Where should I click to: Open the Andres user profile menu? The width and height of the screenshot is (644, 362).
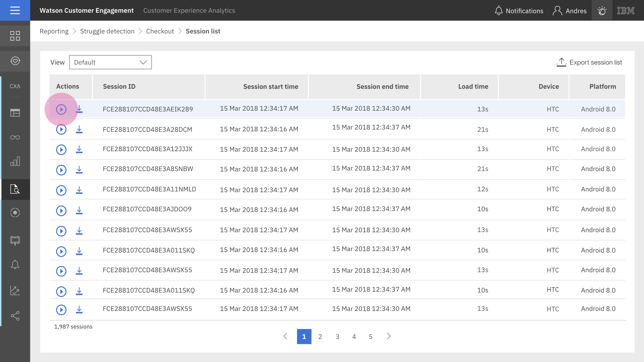click(570, 11)
